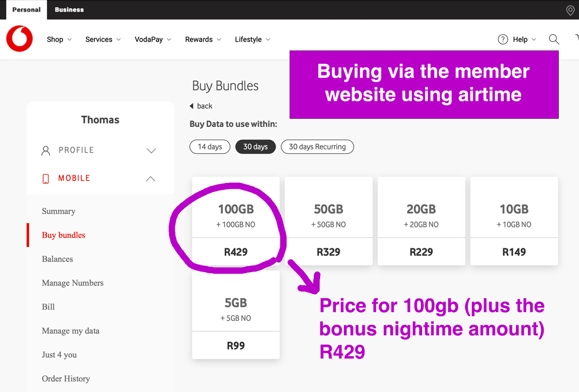Go to Manage Numbers

[x=72, y=283]
